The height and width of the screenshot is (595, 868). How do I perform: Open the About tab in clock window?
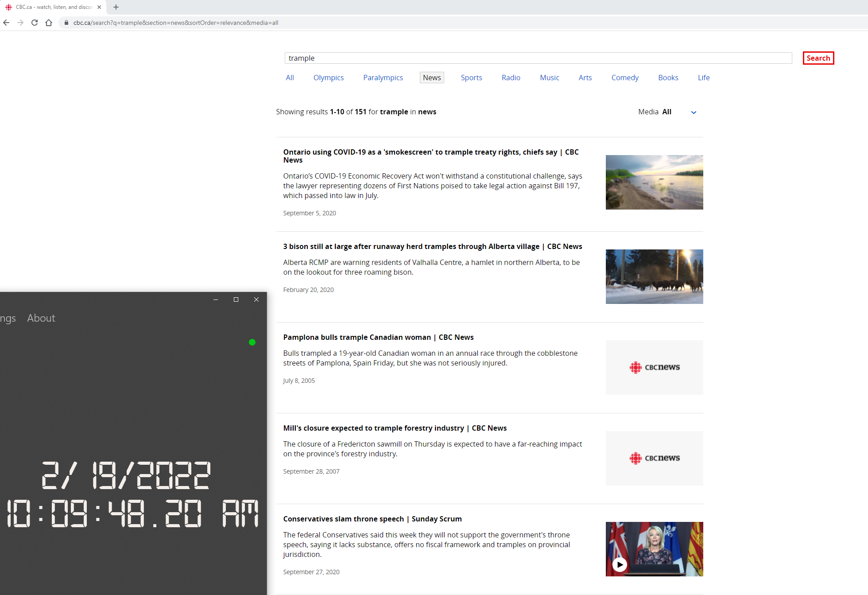click(x=41, y=318)
